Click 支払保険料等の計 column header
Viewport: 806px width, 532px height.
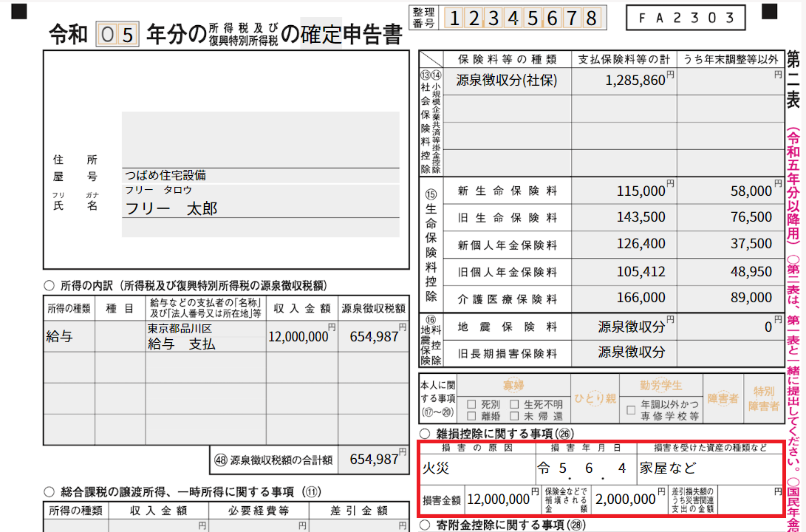[x=624, y=60]
